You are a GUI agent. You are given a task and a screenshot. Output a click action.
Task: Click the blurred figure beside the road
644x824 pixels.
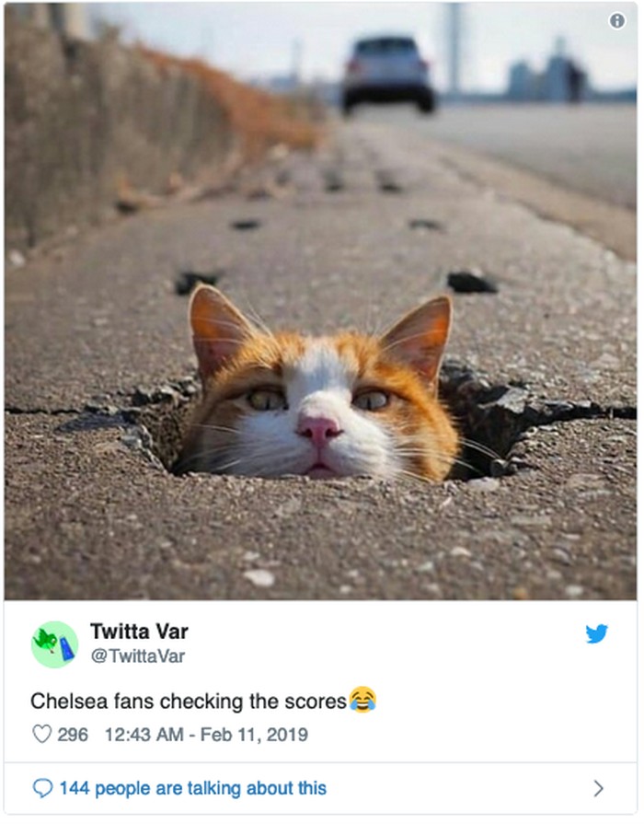[576, 80]
